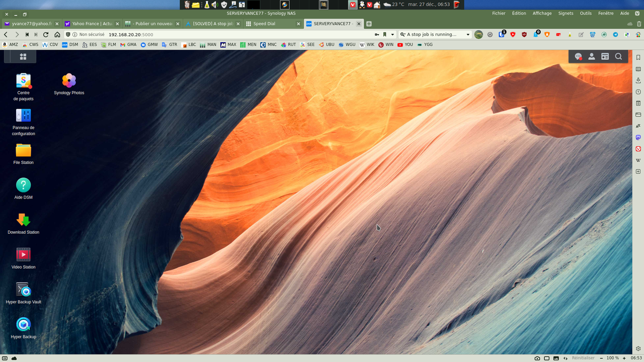The width and height of the screenshot is (644, 362).
Task: Toggle the panel visibility in status bar
Action: click(x=5, y=358)
